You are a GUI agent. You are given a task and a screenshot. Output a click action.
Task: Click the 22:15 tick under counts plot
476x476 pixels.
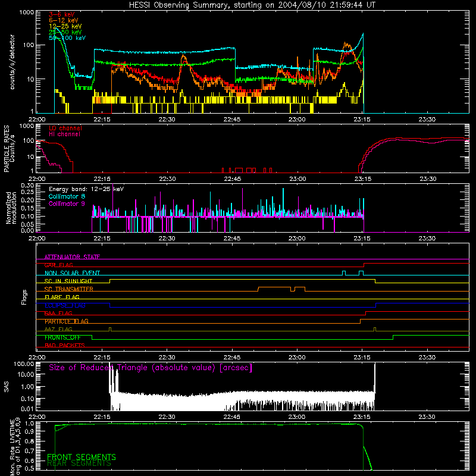point(102,120)
